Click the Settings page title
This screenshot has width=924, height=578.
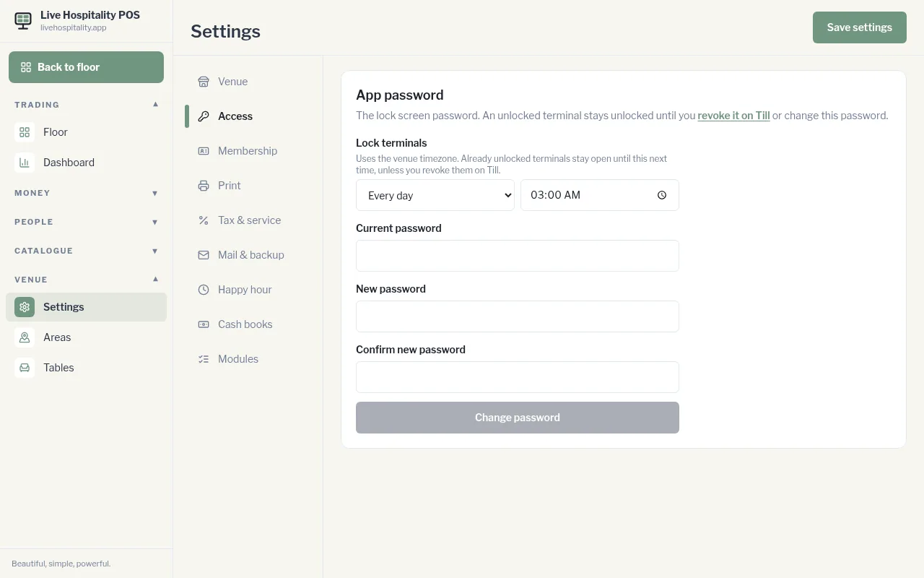click(225, 32)
